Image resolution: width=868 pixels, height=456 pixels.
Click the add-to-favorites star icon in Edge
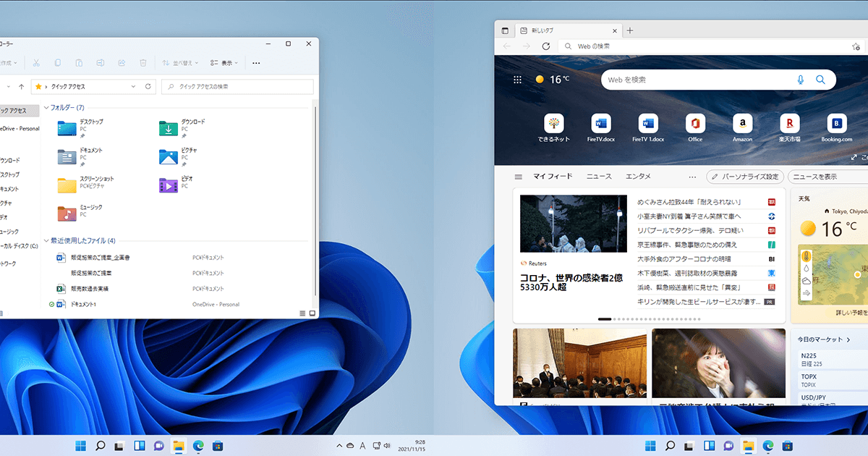pyautogui.click(x=856, y=46)
